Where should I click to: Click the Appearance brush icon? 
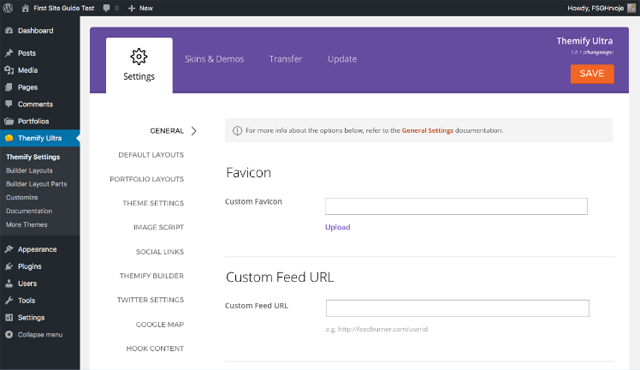(9, 249)
